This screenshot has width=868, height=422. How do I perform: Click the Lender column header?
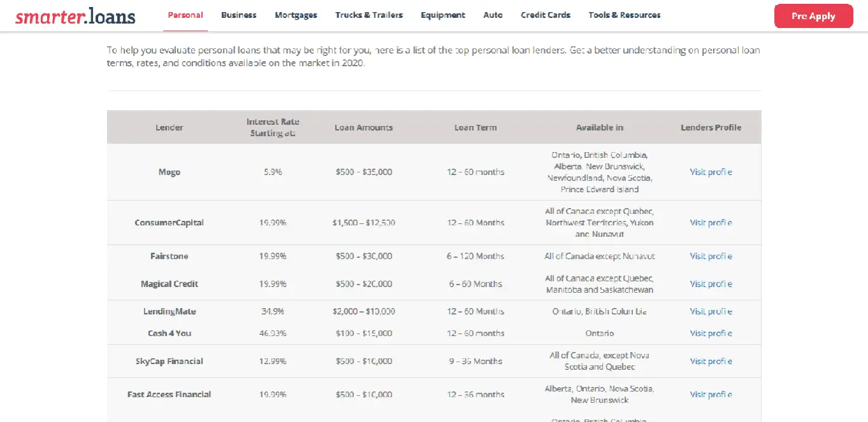point(169,127)
